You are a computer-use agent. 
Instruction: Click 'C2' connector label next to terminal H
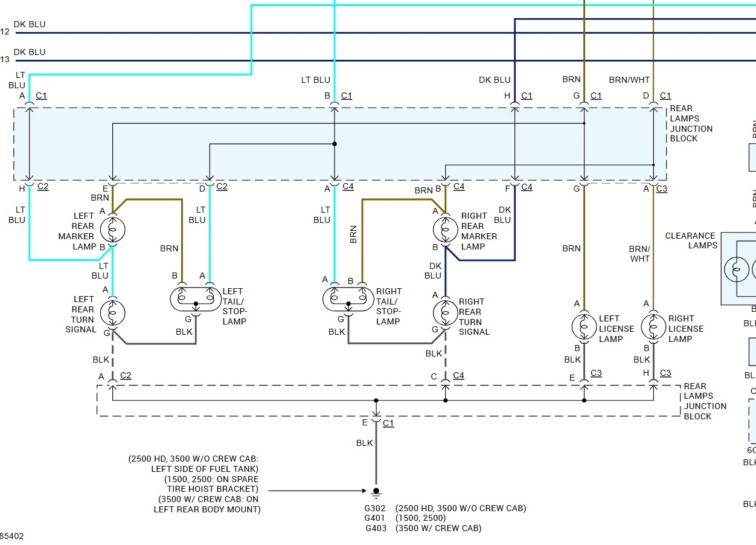click(43, 186)
